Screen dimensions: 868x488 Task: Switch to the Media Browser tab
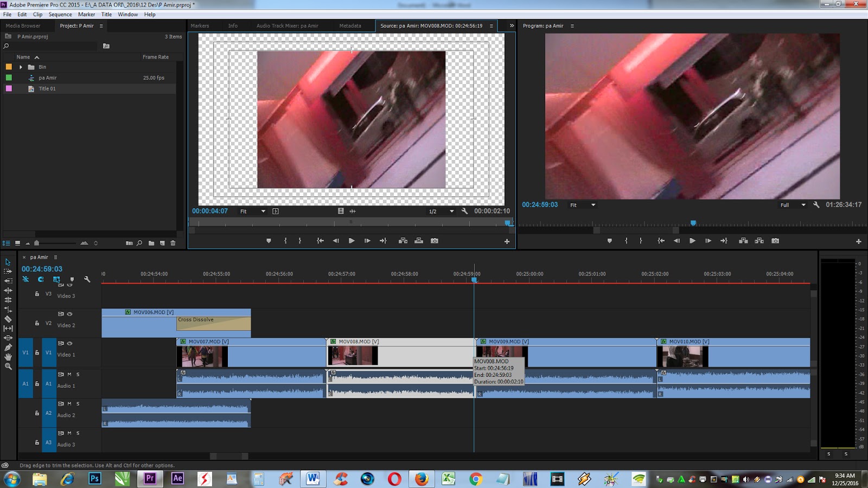point(23,26)
